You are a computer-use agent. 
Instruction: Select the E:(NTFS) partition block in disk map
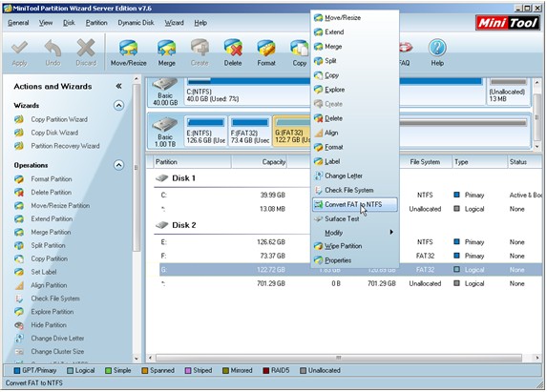pos(205,132)
